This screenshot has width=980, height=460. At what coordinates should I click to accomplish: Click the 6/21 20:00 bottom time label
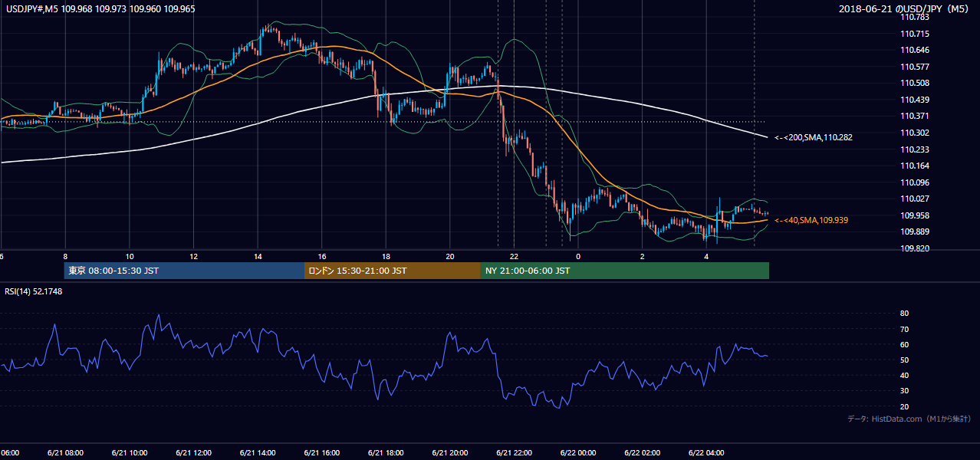click(x=450, y=452)
